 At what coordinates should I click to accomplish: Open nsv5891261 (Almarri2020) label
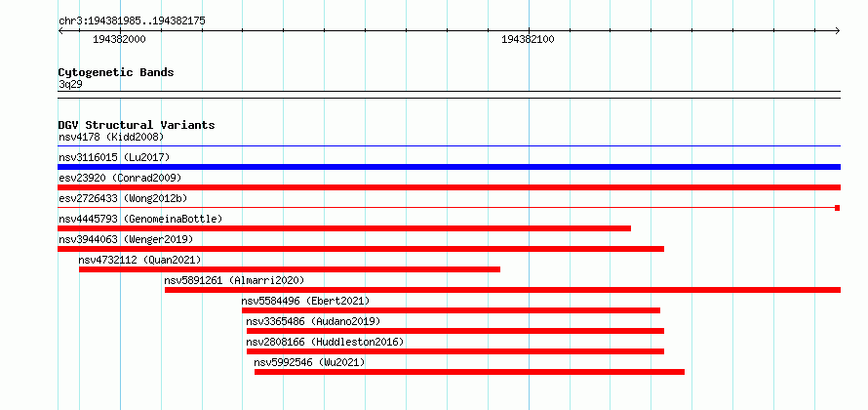click(234, 280)
